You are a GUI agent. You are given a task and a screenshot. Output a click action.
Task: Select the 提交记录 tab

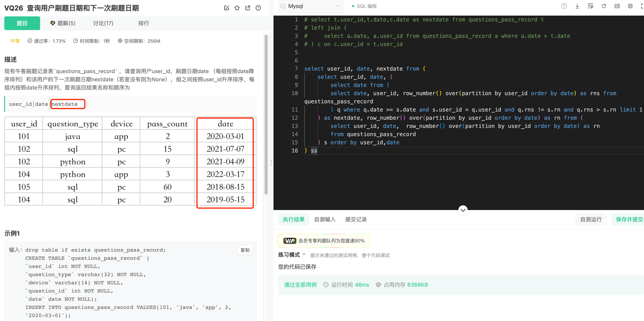coord(356,219)
